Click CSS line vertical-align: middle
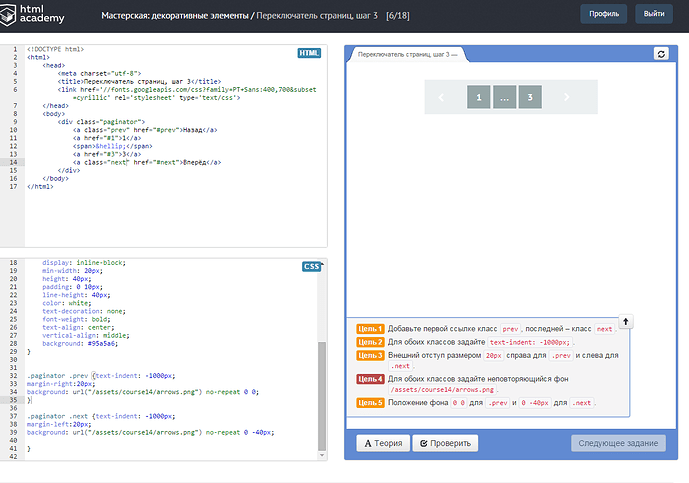The width and height of the screenshot is (689, 483). point(86,336)
